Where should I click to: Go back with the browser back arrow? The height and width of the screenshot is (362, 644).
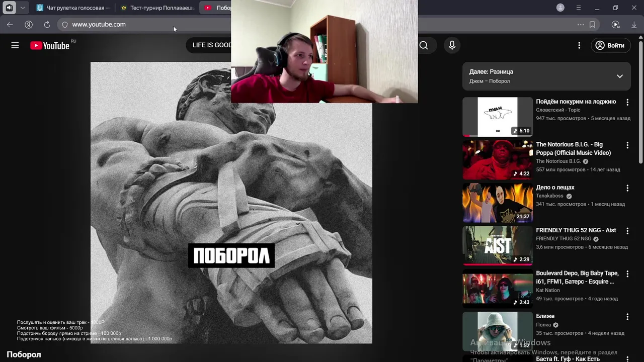tap(10, 24)
